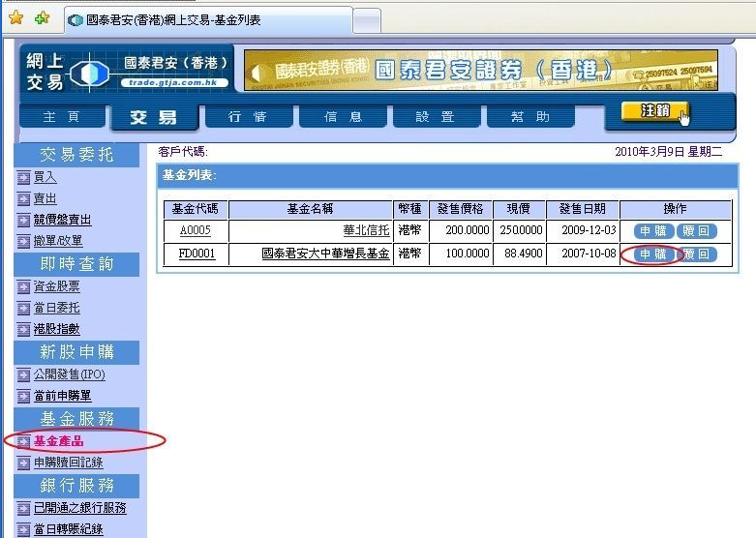The image size is (756, 538).
Task: Open the 國泰君安大中華增長基金 link
Action: coord(325,254)
